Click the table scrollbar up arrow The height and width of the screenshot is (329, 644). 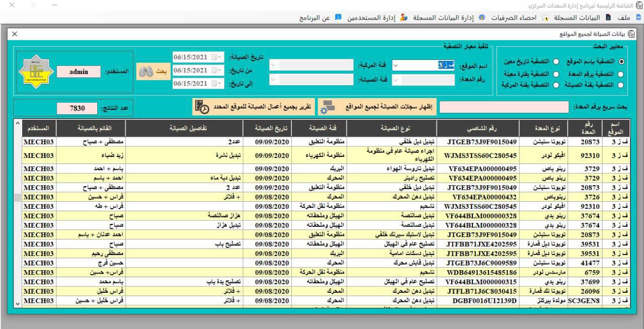[18, 124]
